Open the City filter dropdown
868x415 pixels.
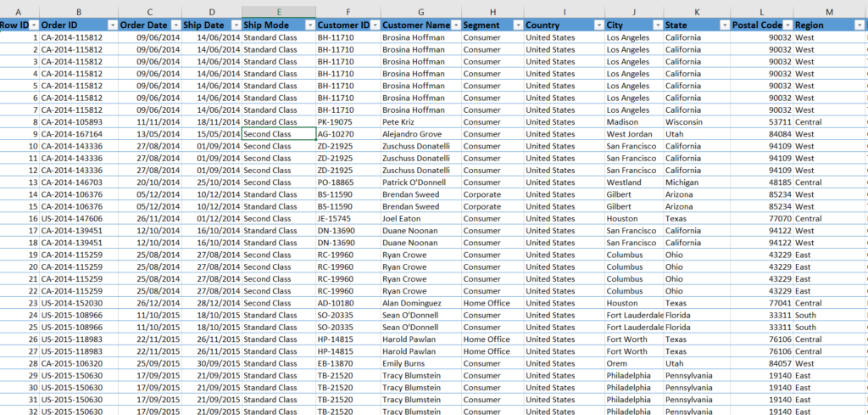(x=656, y=25)
